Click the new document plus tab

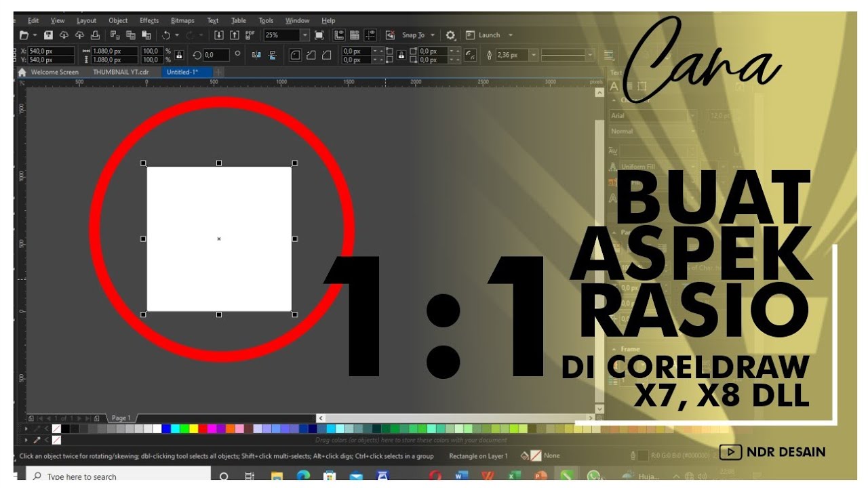(x=218, y=72)
